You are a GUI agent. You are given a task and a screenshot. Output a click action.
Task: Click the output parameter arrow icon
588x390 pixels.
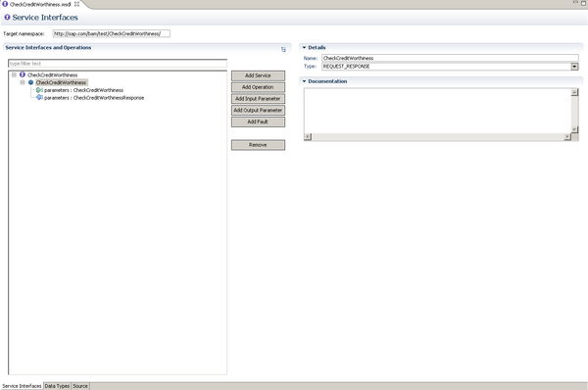click(x=39, y=98)
